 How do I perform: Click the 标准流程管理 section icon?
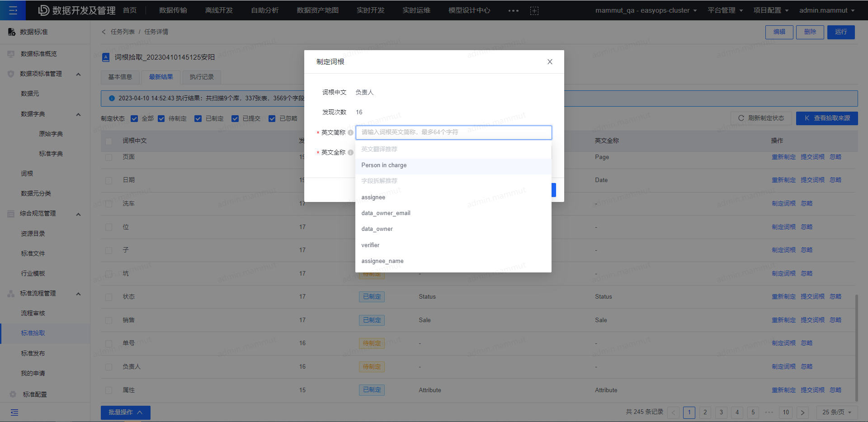pos(11,294)
